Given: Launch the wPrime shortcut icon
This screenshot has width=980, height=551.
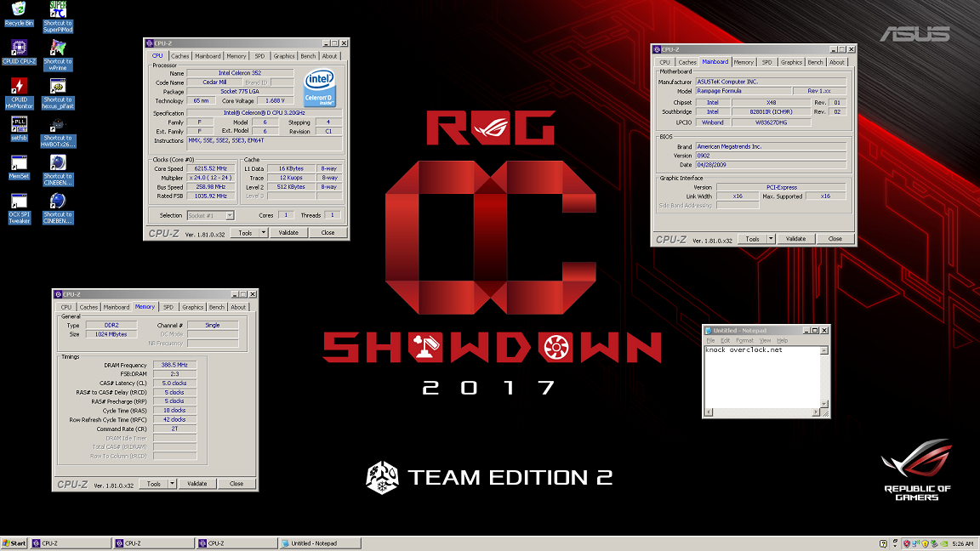Looking at the screenshot, I should [58, 55].
